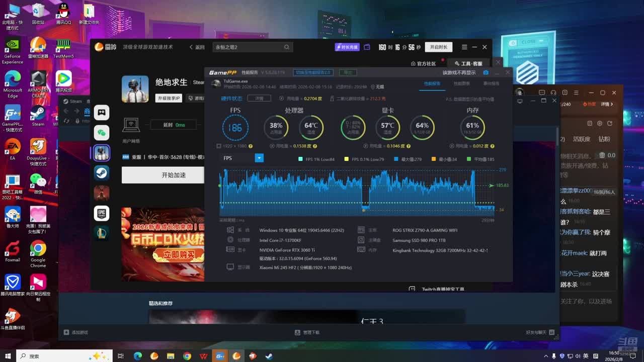This screenshot has width=644, height=362.
Task: Select the Epic Games icon in Leigod sidebar
Action: point(101,213)
